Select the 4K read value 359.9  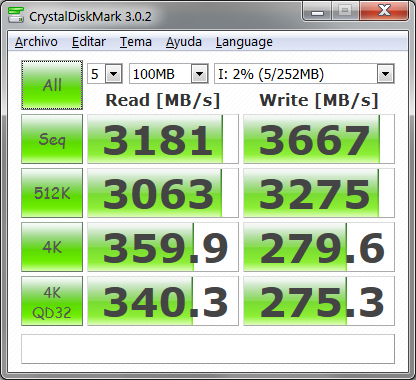pyautogui.click(x=163, y=247)
